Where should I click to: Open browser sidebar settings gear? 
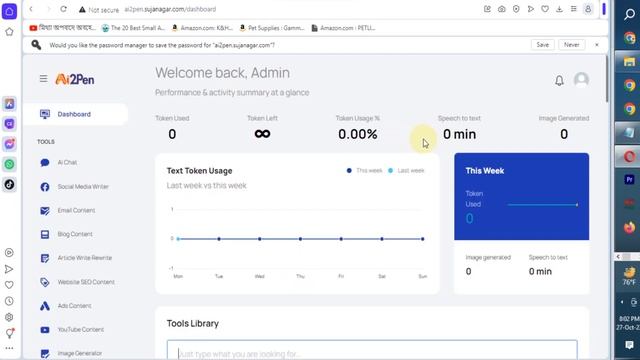[x=9, y=317]
